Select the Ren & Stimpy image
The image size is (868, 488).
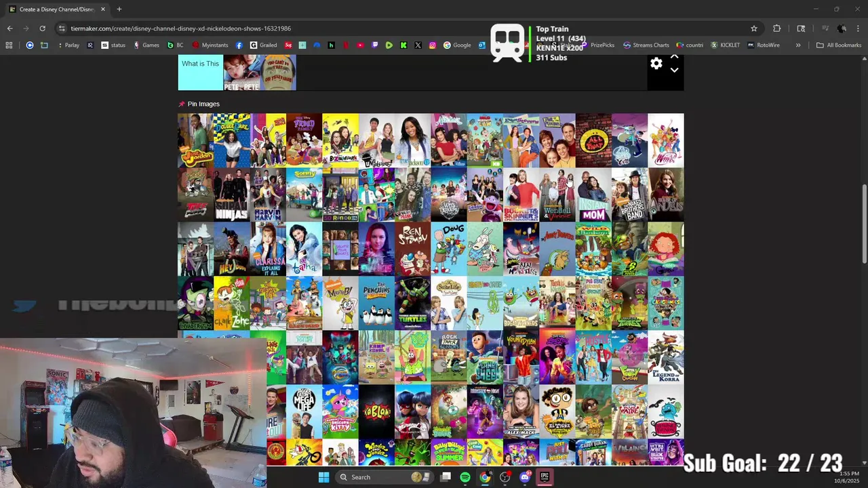pos(412,249)
